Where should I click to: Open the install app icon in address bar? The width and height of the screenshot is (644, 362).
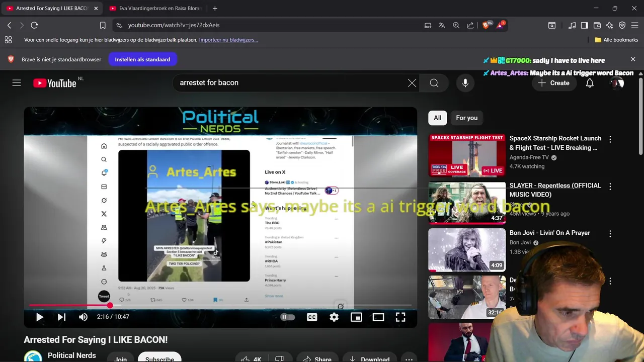coord(428,25)
